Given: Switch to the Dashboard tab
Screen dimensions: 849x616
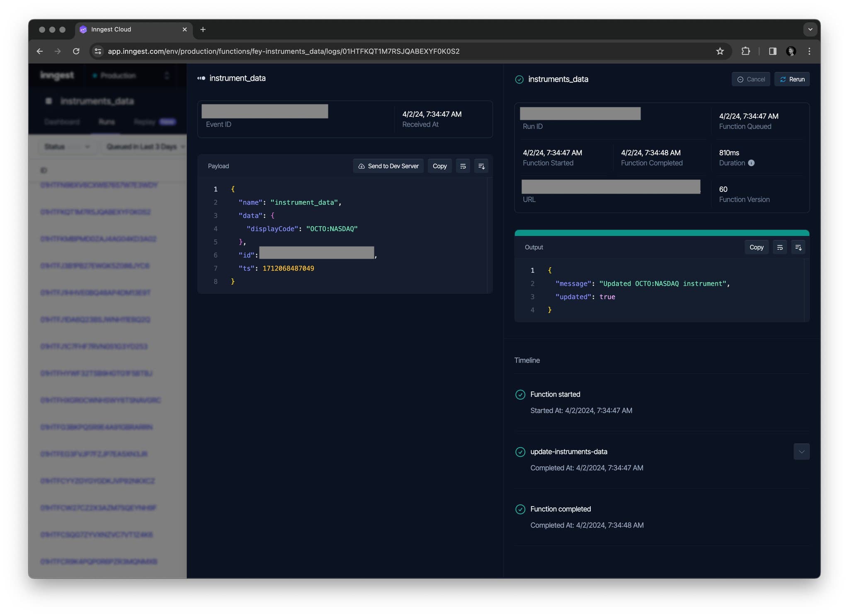Looking at the screenshot, I should (62, 121).
